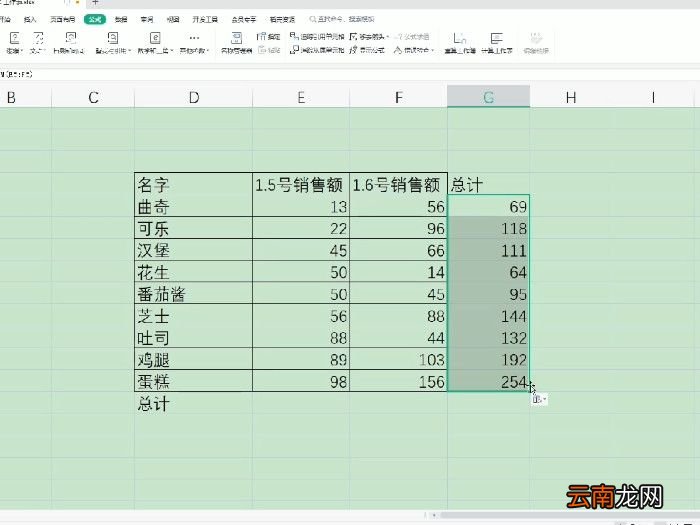The width and height of the screenshot is (700, 525).
Task: Select the 花生 cell
Action: [x=193, y=272]
